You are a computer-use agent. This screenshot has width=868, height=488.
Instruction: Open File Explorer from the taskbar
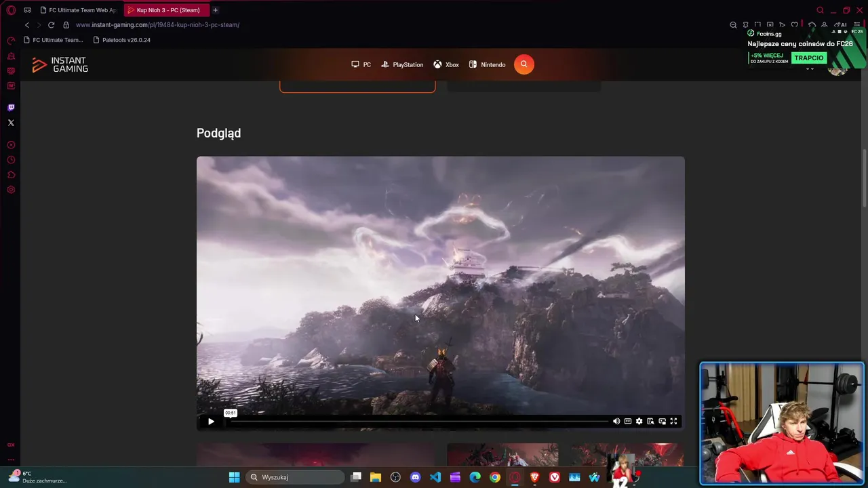376,477
